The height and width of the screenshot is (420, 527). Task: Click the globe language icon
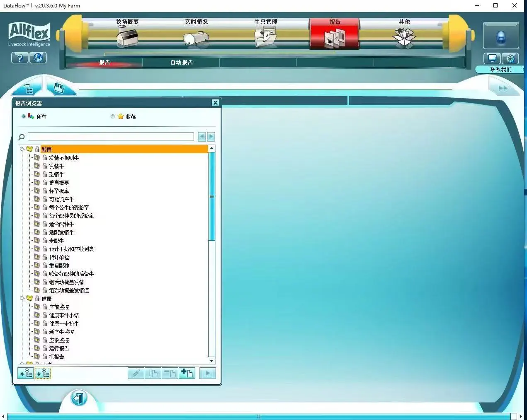coord(38,58)
